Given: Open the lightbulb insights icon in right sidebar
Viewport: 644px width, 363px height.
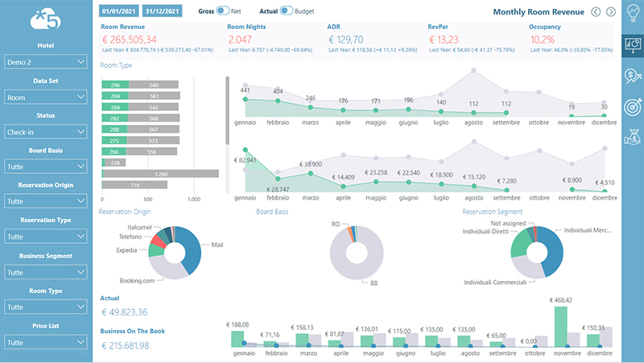Looking at the screenshot, I should (x=633, y=12).
